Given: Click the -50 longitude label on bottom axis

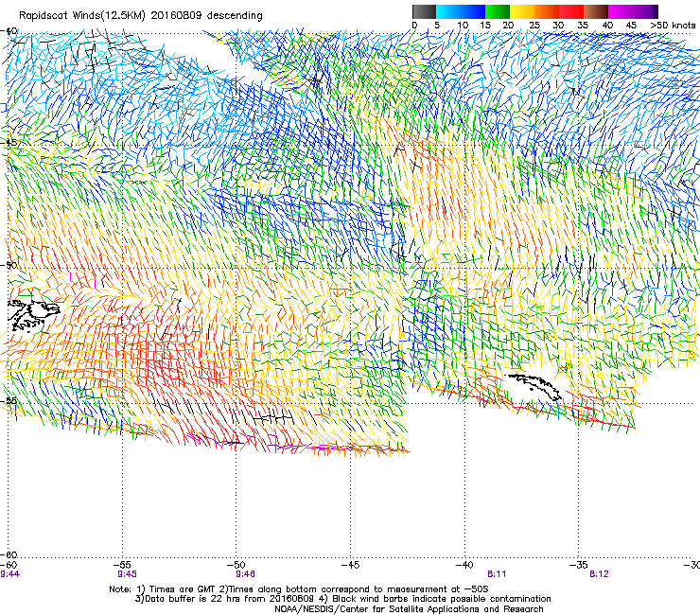Looking at the screenshot, I should (x=237, y=565).
